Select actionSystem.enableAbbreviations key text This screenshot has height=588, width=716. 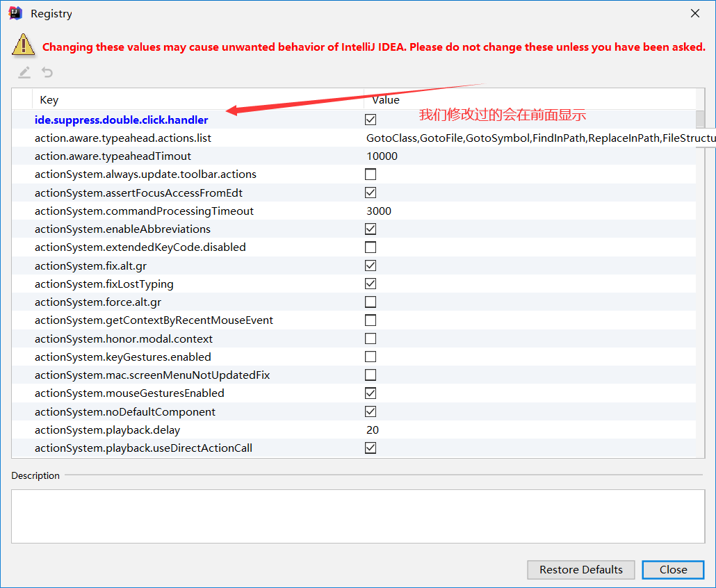click(x=122, y=229)
